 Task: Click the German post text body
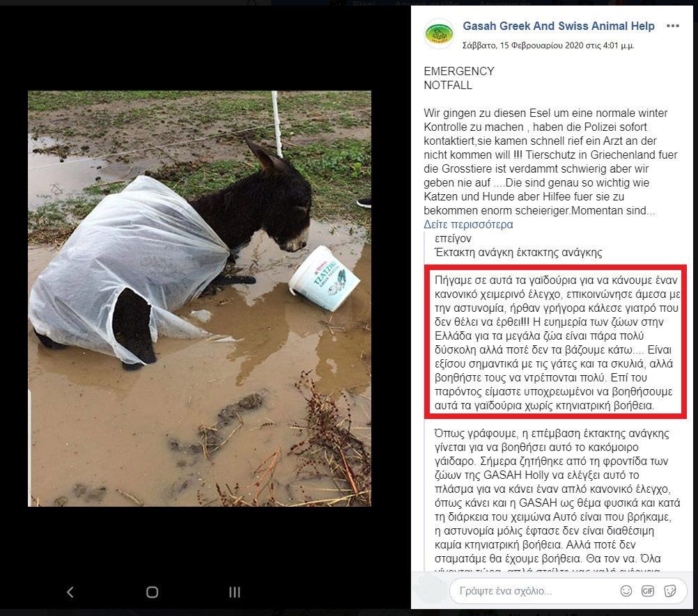[551, 162]
